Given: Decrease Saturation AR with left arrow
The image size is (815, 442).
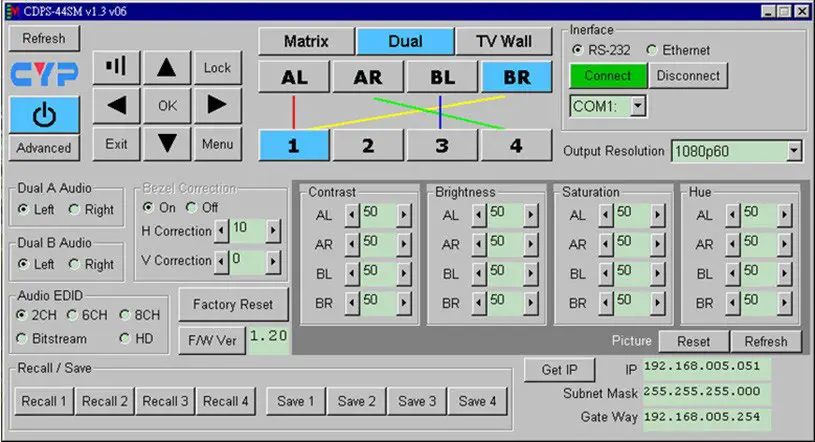Looking at the screenshot, I should click(x=606, y=244).
